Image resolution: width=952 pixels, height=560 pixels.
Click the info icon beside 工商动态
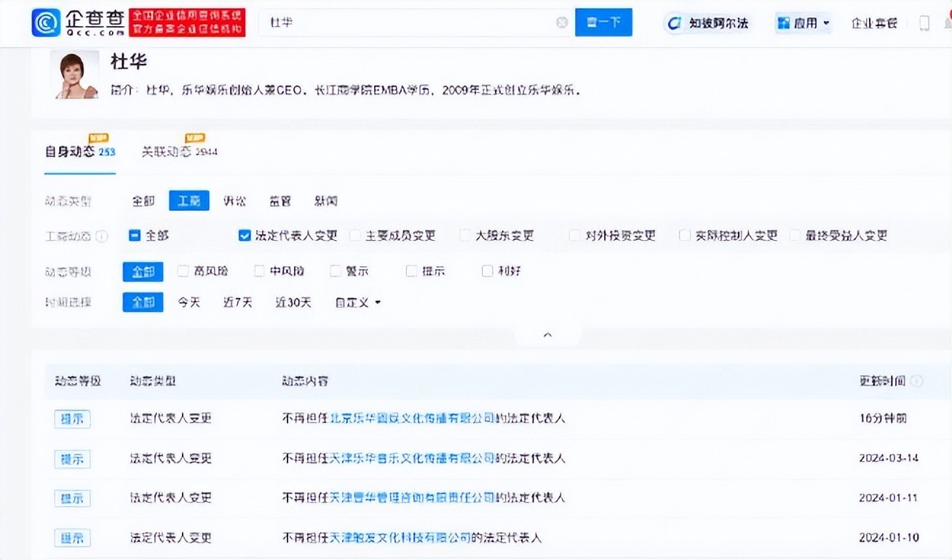coord(102,236)
